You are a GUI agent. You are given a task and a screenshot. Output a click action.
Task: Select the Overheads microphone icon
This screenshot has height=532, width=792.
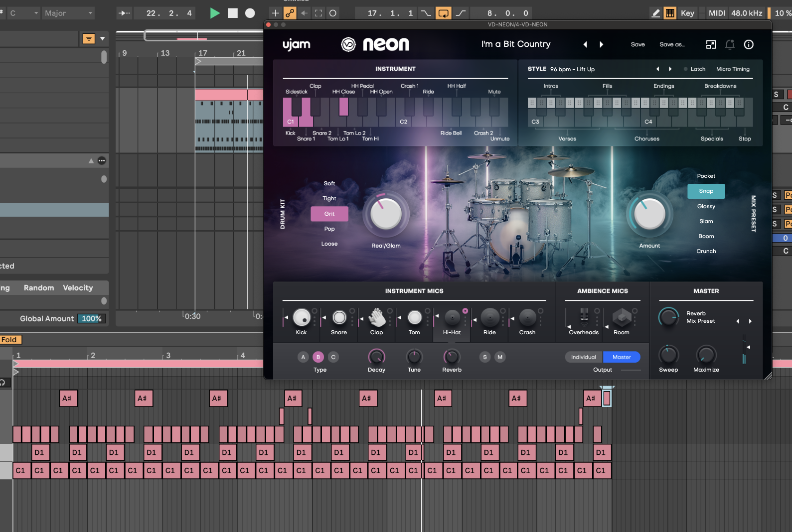tap(584, 316)
